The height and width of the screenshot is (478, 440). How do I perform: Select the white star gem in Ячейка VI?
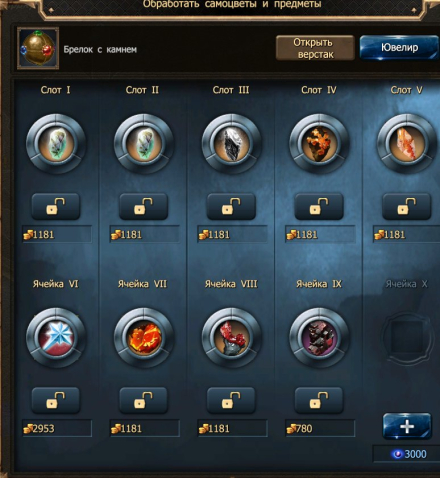pos(56,338)
